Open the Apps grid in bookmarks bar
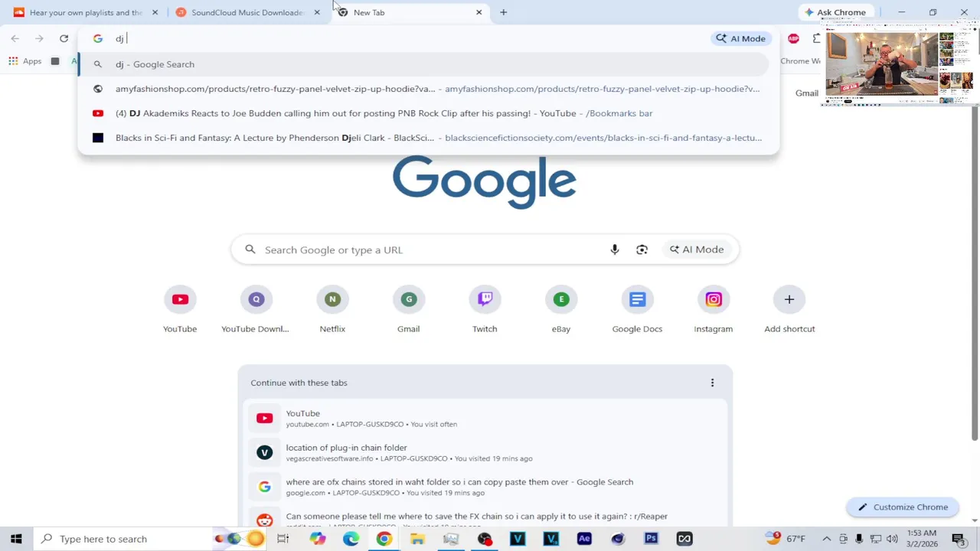980x551 pixels. 24,61
